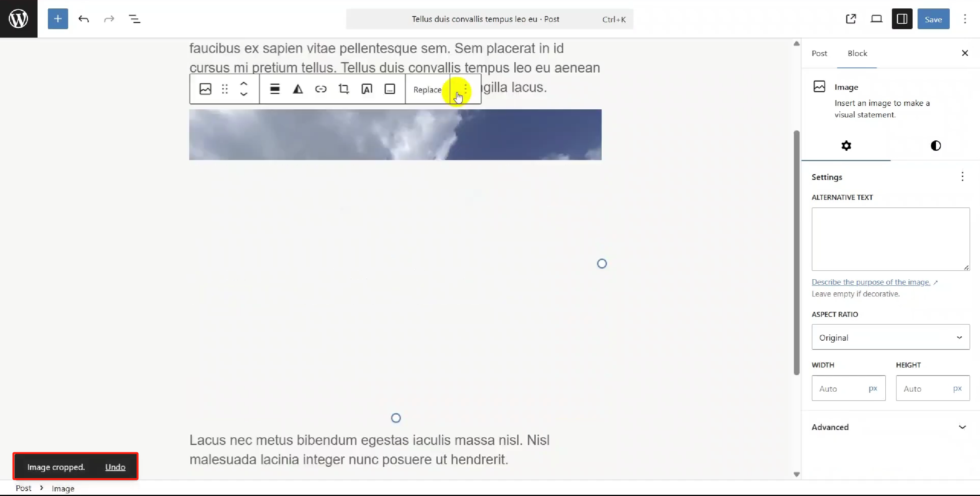Change the image alignment
The height and width of the screenshot is (496, 980).
(x=275, y=89)
